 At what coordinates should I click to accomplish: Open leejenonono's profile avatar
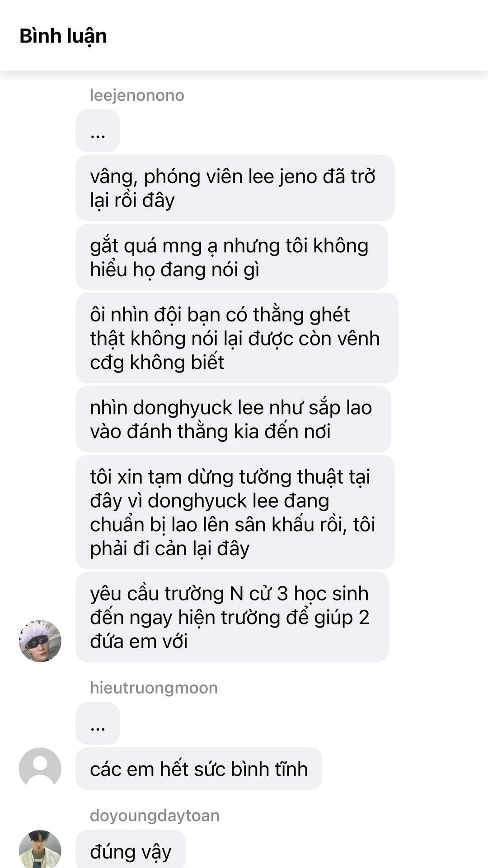click(40, 641)
